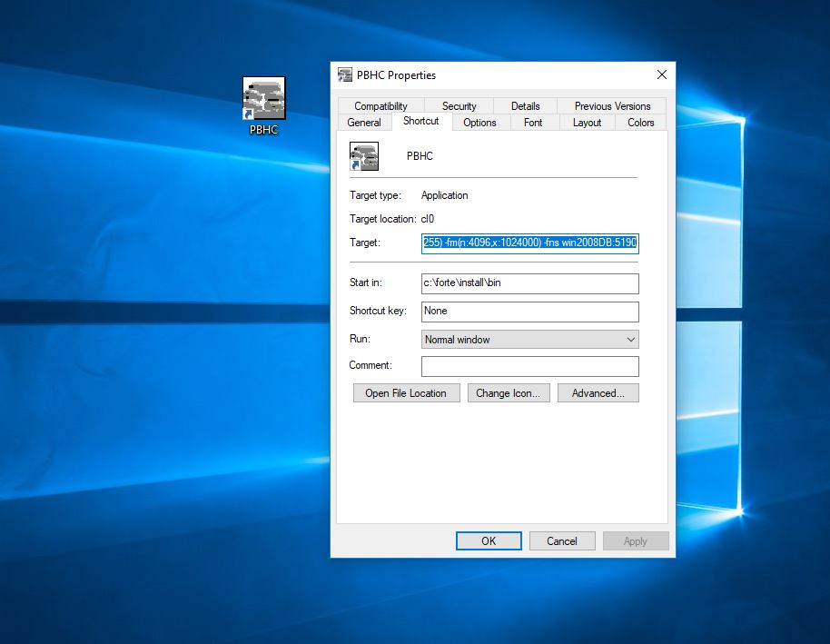Expand the Run dropdown showing Normal window
The image size is (830, 644).
point(529,340)
